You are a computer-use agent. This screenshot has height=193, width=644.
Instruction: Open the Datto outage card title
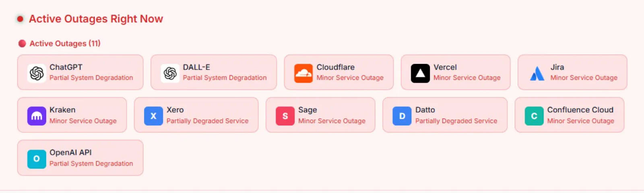click(425, 110)
